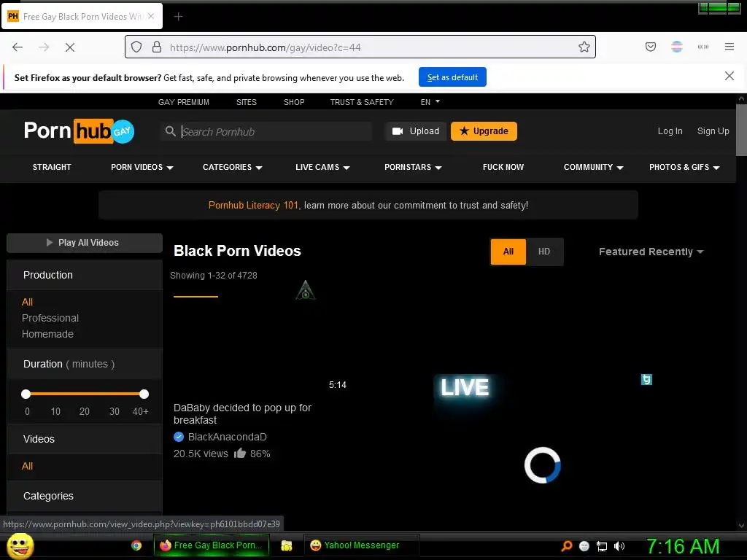This screenshot has height=560, width=747.
Task: Expand the CATEGORIES menu
Action: click(233, 167)
